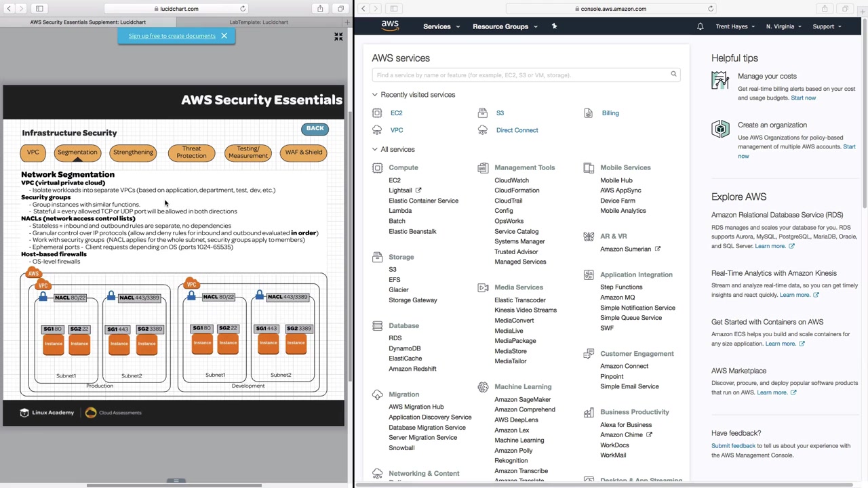Open the Threat Protection section pill
The image size is (868, 488).
tap(191, 152)
